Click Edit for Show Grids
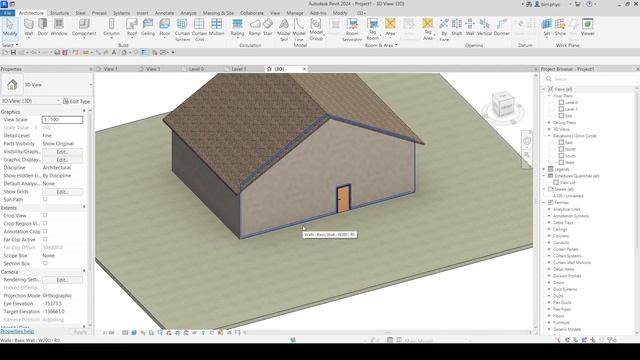 [x=62, y=191]
